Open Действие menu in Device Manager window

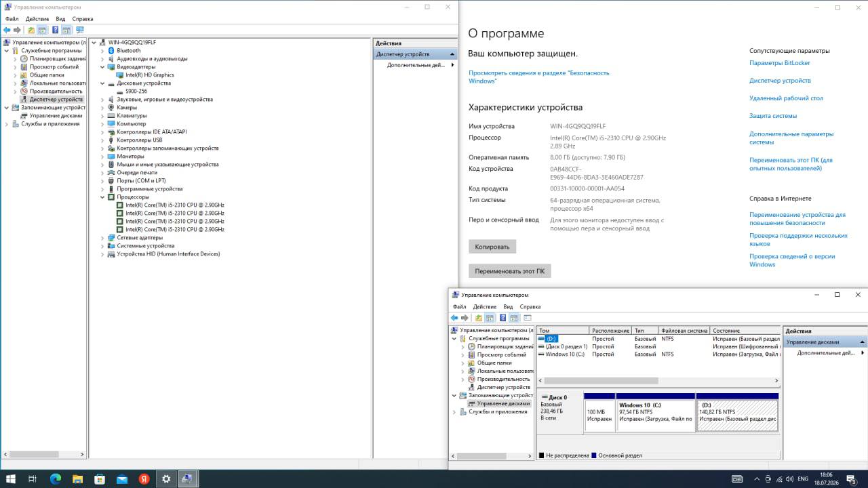(37, 19)
